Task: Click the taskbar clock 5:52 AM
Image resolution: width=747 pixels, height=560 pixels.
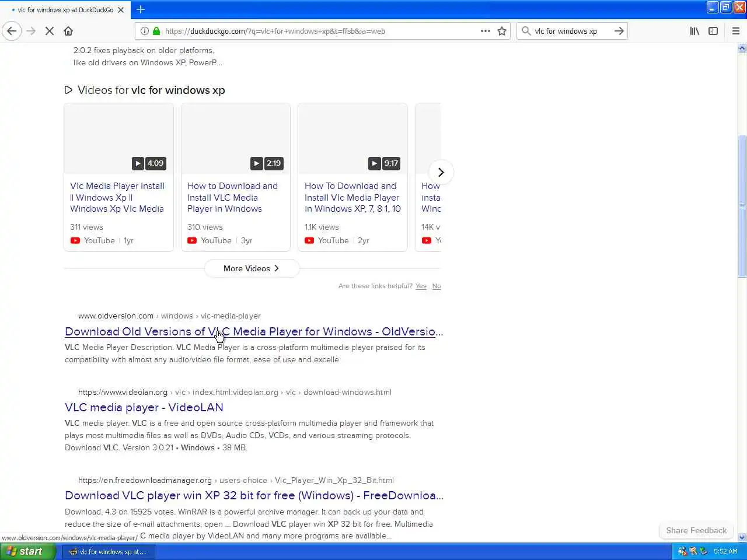Action: pos(725,551)
